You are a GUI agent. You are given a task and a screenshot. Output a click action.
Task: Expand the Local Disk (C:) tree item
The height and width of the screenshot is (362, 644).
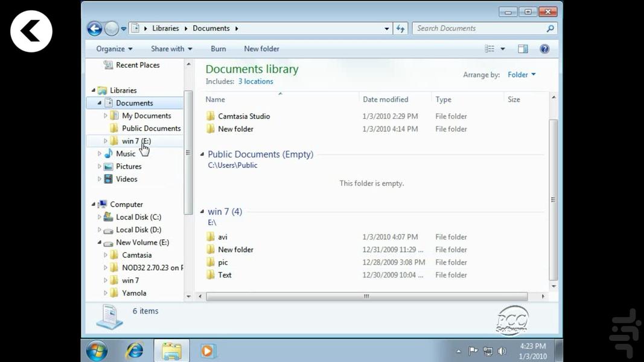pyautogui.click(x=99, y=217)
